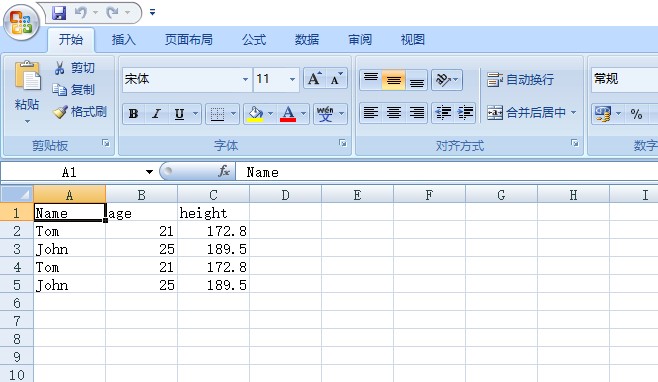Apply the yellow fill color swatch
The width and height of the screenshot is (658, 382).
pos(256,113)
